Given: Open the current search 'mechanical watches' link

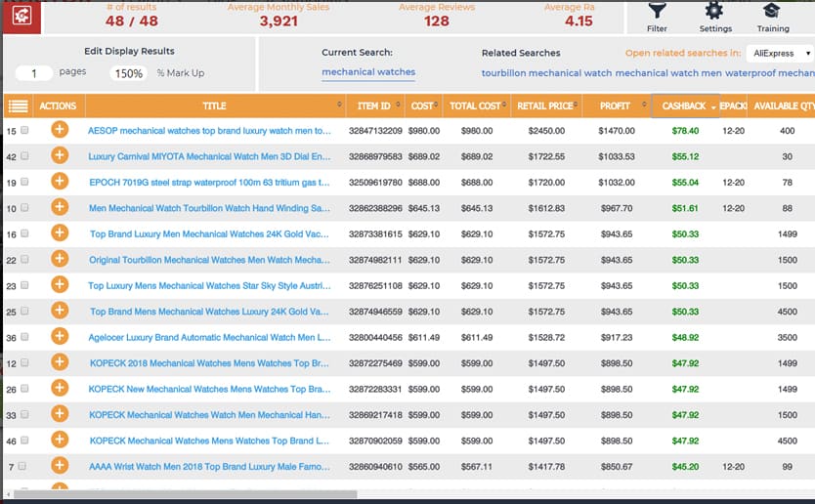Looking at the screenshot, I should coord(368,72).
